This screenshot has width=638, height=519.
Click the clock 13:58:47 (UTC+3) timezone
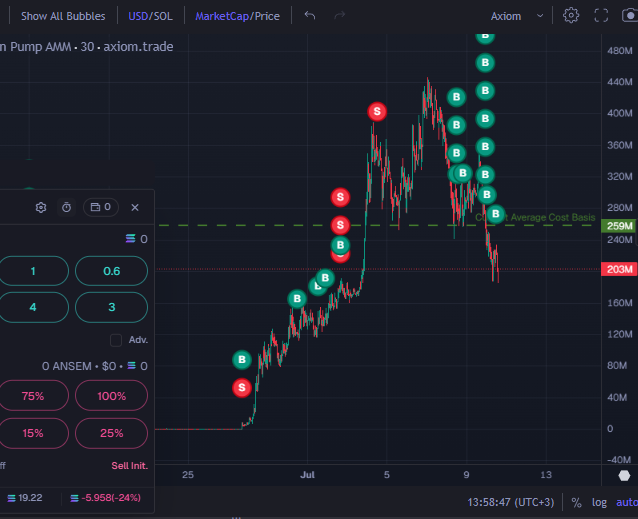tap(511, 503)
